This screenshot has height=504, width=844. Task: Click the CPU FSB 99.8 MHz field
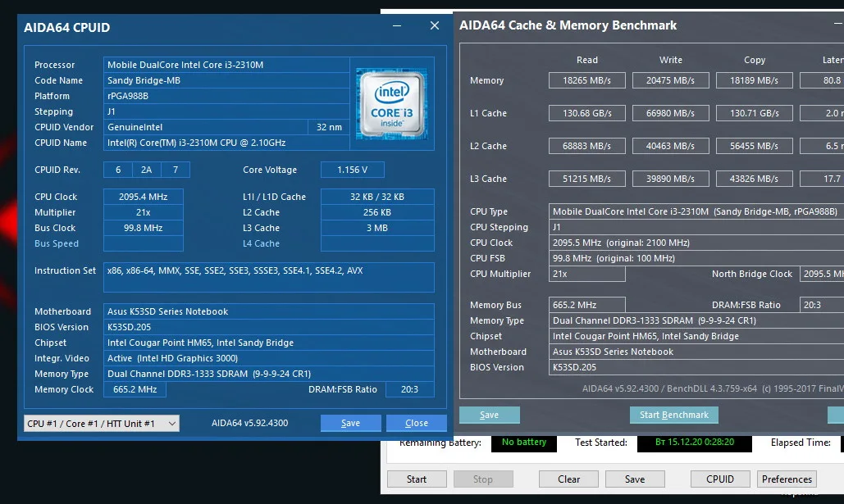[696, 258]
